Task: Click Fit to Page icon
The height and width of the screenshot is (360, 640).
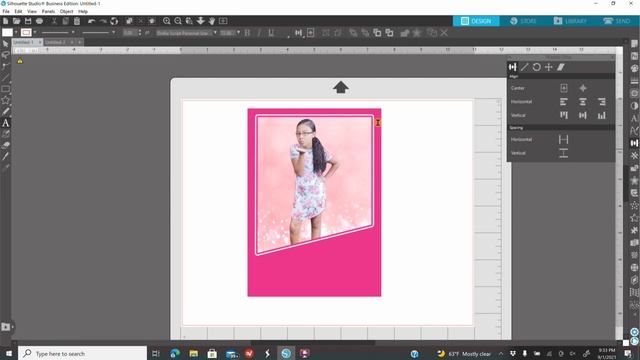Action: click(x=223, y=21)
